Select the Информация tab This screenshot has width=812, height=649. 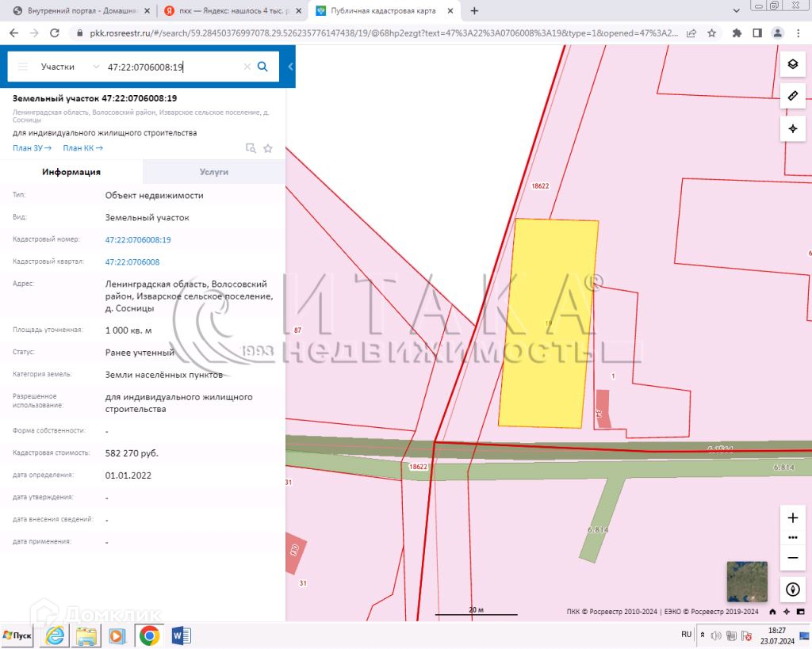tap(71, 172)
